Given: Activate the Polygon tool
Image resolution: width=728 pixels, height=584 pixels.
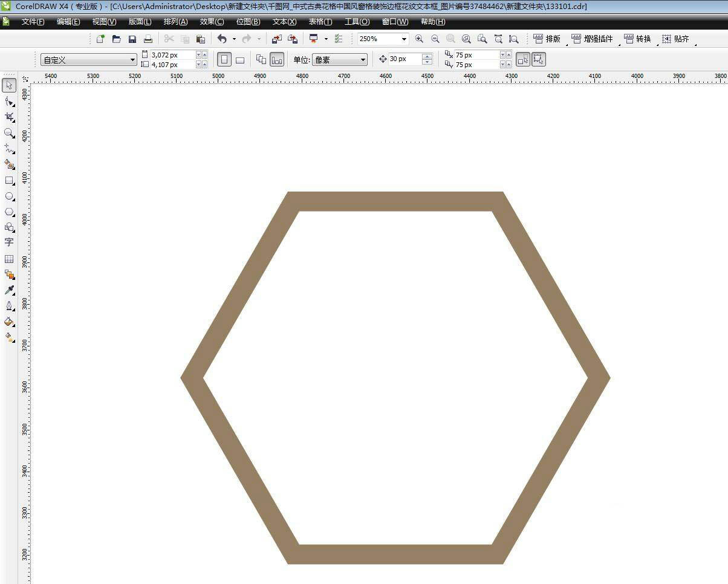Looking at the screenshot, I should pyautogui.click(x=9, y=212).
